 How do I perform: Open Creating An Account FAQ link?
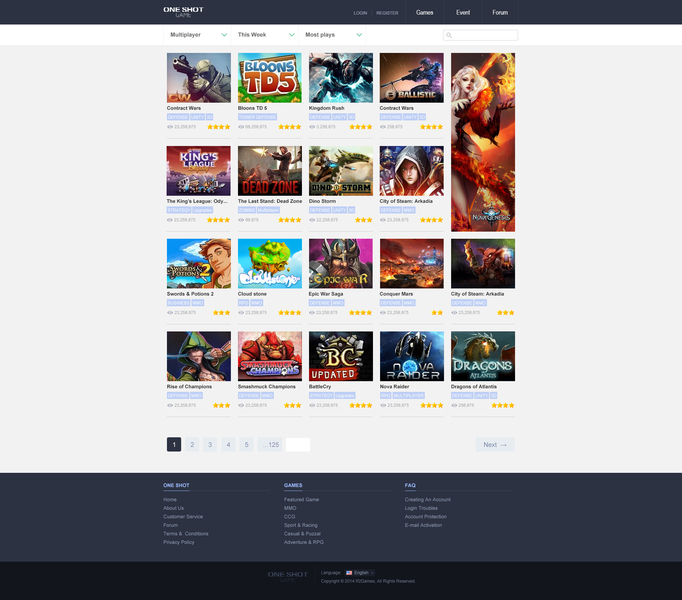coord(428,499)
